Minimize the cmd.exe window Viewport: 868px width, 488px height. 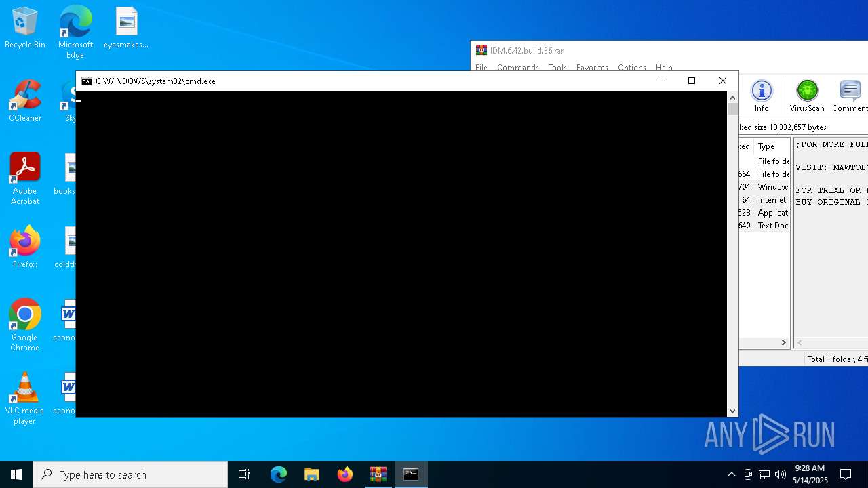tap(661, 81)
